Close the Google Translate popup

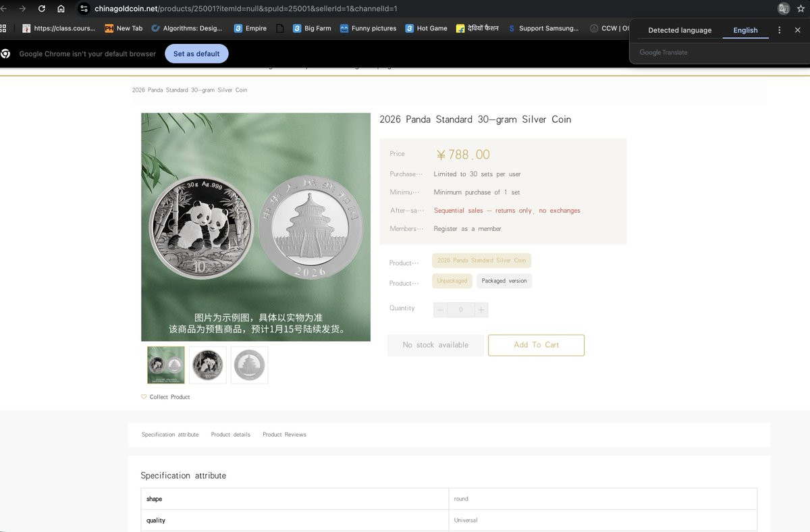[797, 30]
